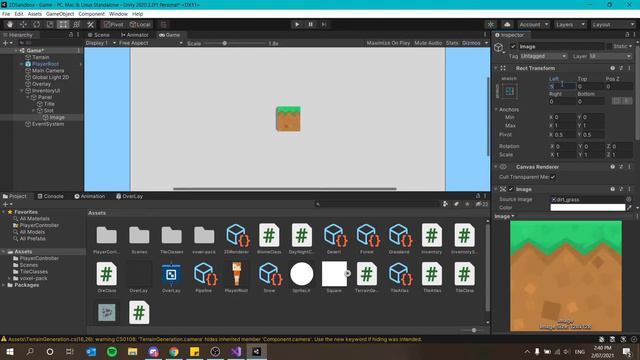Click the Play button
640x360 pixels.
pos(297,24)
